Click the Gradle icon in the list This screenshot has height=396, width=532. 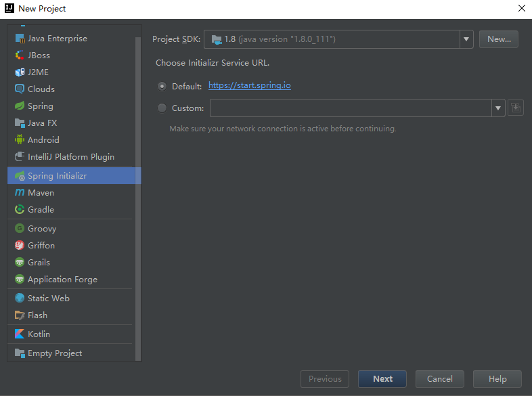[20, 210]
